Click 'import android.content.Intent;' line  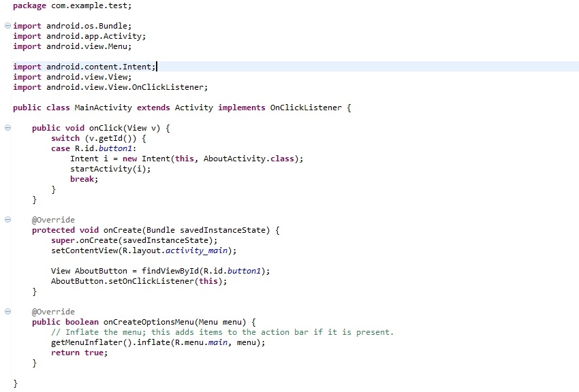[84, 67]
